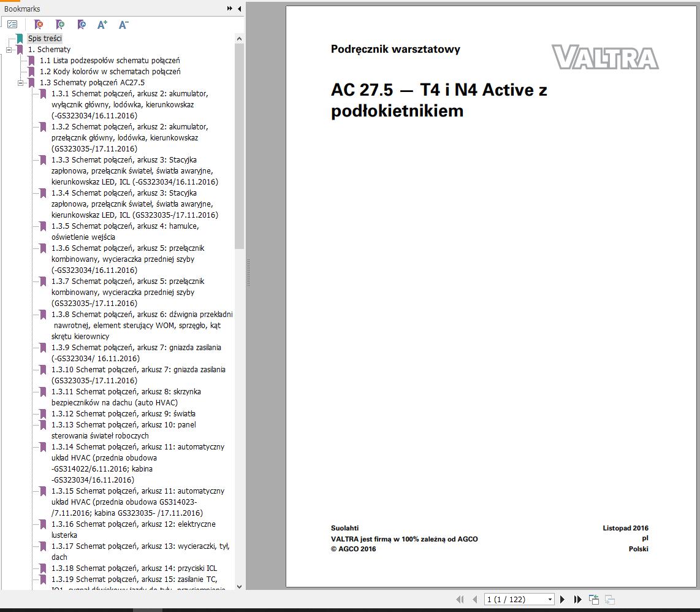Image resolution: width=700 pixels, height=612 pixels.
Task: Click the Bookmarks panel title
Action: click(x=22, y=9)
